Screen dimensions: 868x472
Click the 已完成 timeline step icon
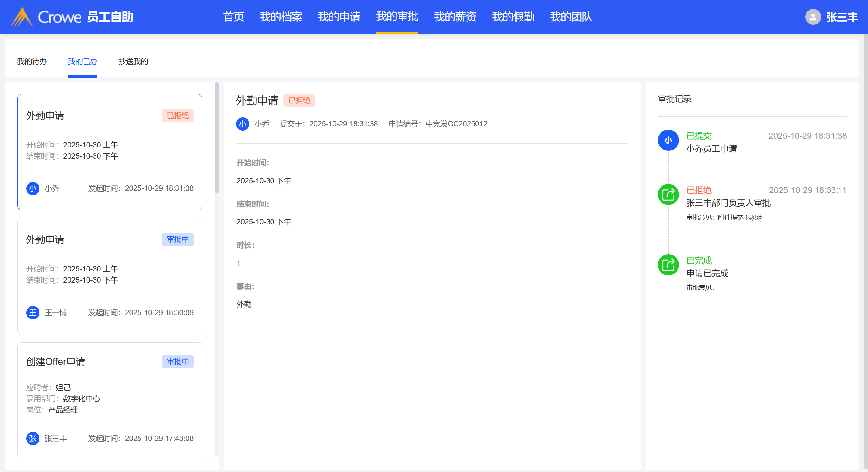click(x=668, y=265)
